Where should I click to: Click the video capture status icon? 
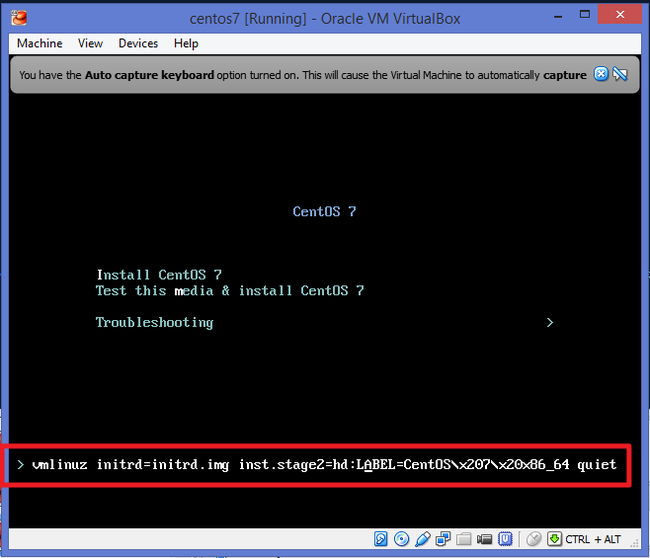[x=484, y=539]
